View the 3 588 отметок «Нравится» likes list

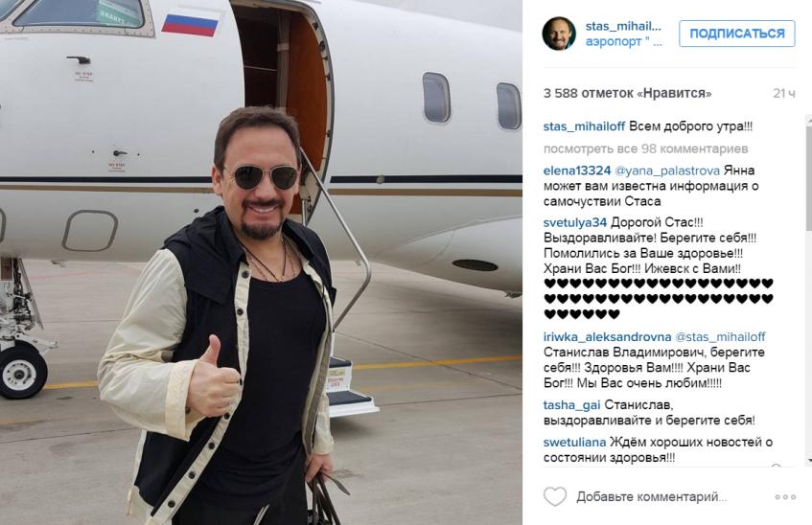(628, 93)
